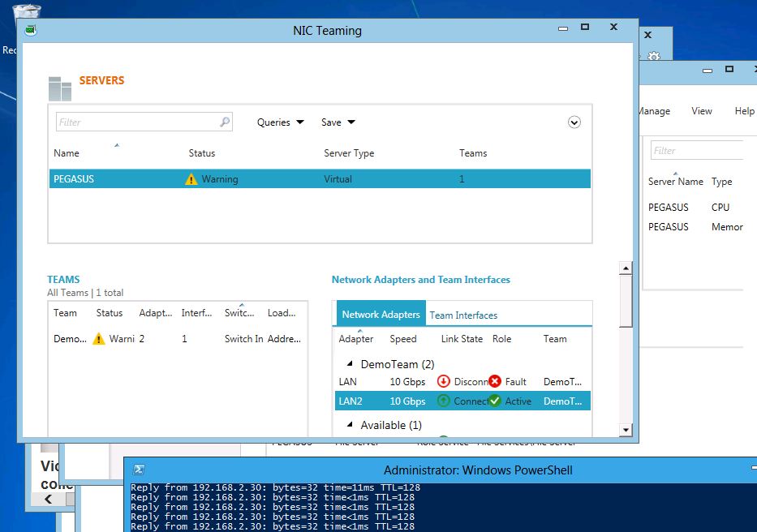This screenshot has width=757, height=532.
Task: Collapse the DemoTeam (2) adapter group
Action: [x=350, y=363]
